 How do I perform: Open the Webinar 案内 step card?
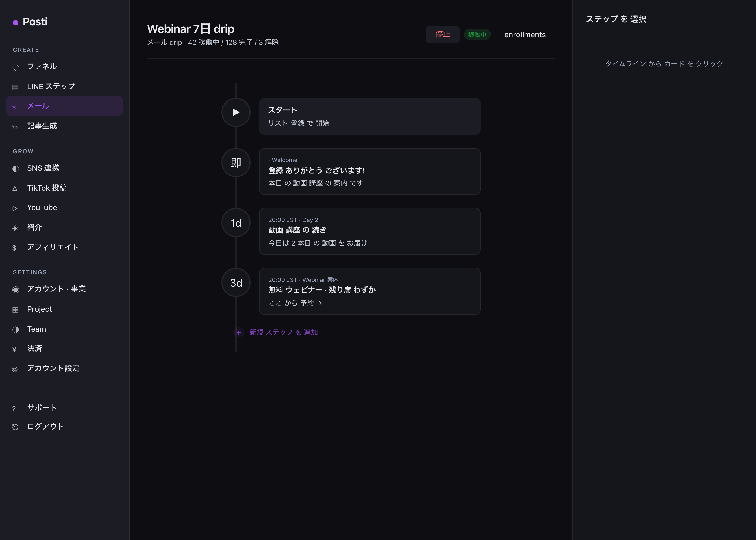click(x=370, y=291)
